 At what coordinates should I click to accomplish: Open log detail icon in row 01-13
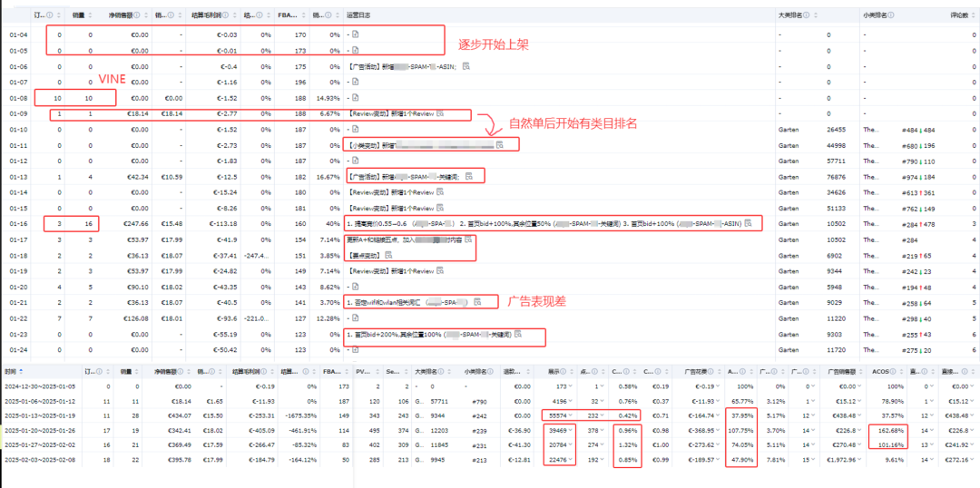click(468, 176)
